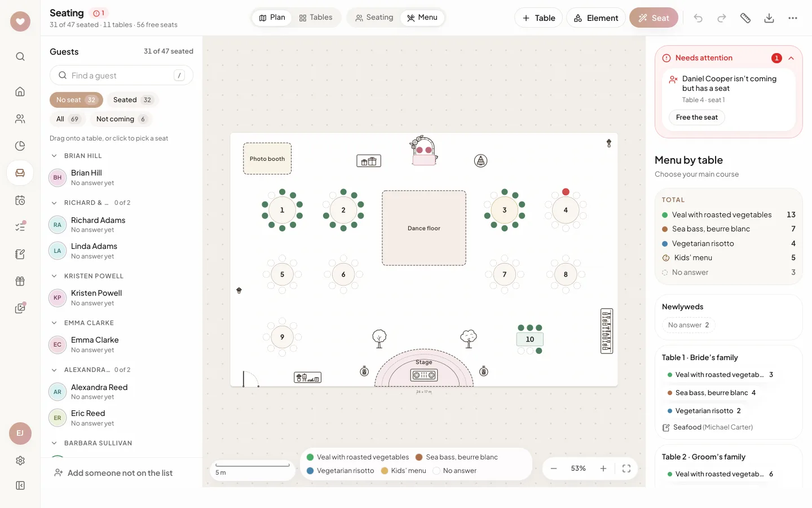Click the download export icon
Viewport: 812px width, 508px height.
(769, 18)
